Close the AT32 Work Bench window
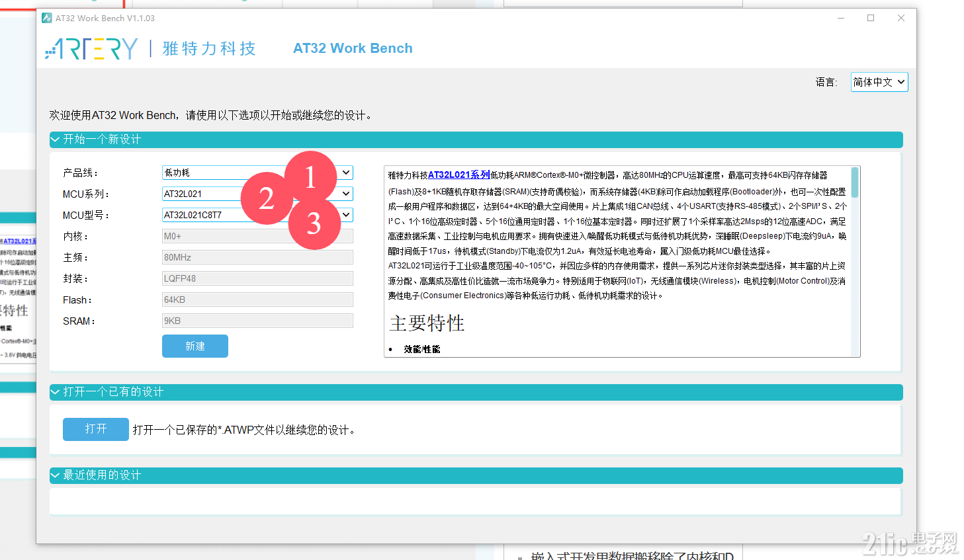The width and height of the screenshot is (964, 560). tap(901, 18)
